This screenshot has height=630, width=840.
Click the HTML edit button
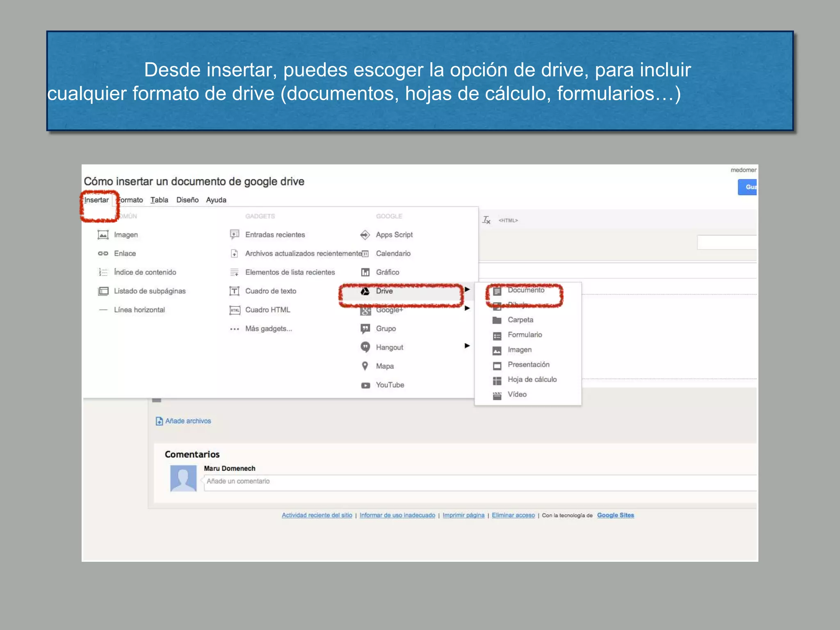click(508, 221)
